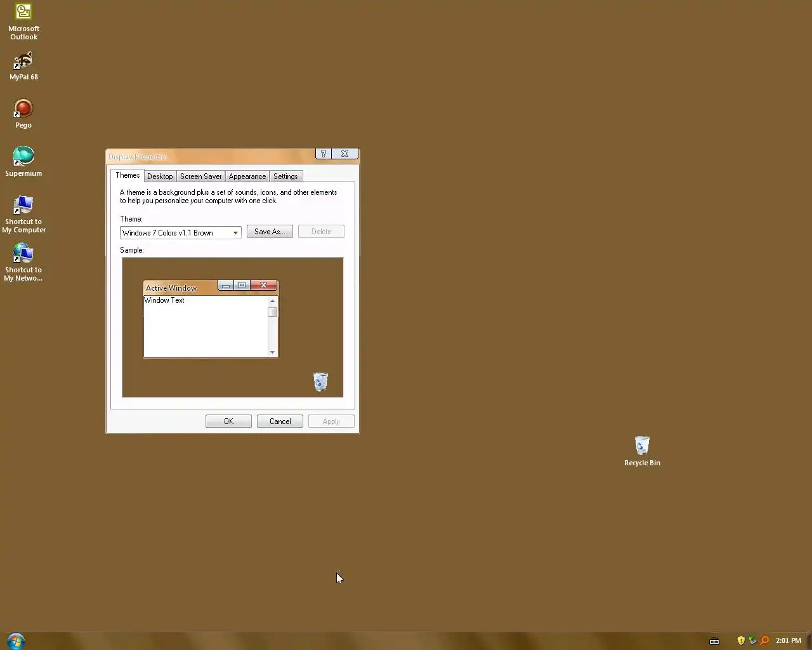Click the sample window scrollbar thumb

(x=273, y=312)
